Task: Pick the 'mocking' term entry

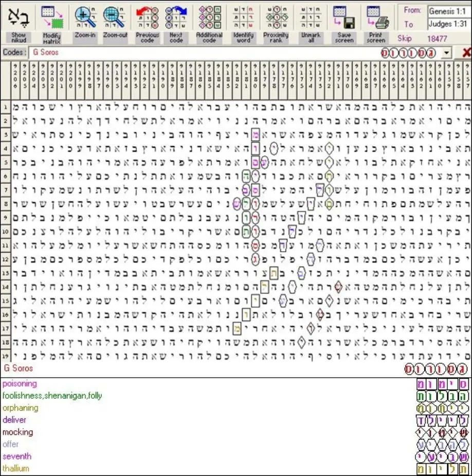Action: pos(17,432)
